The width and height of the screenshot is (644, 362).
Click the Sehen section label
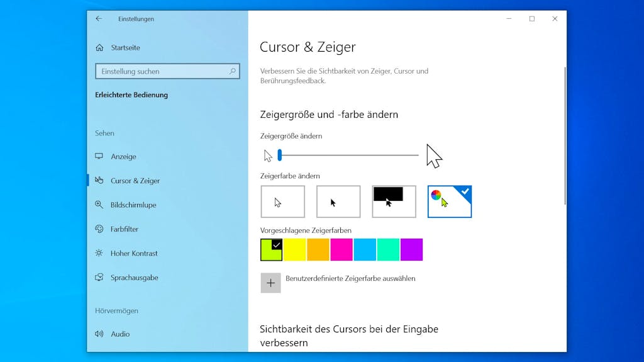[105, 133]
